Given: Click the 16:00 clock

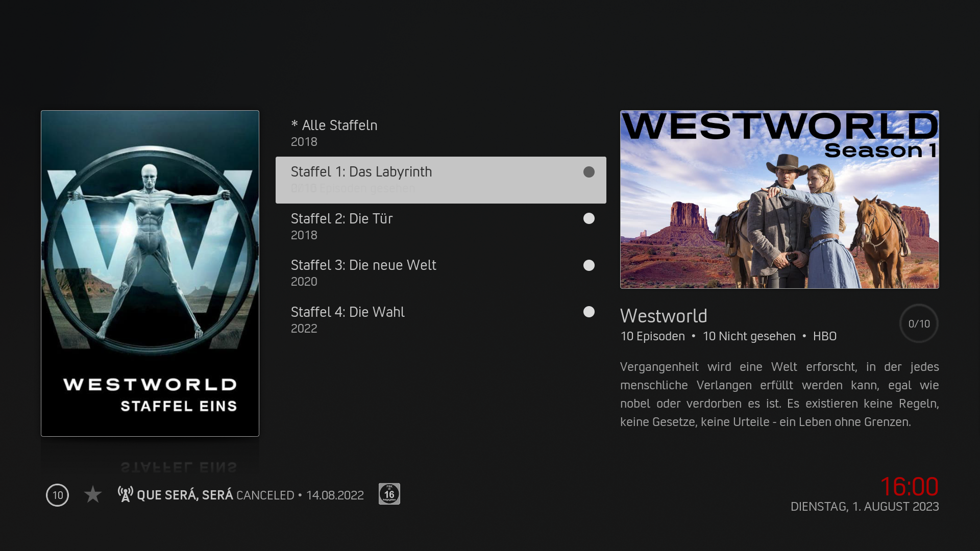Looking at the screenshot, I should coord(909,487).
